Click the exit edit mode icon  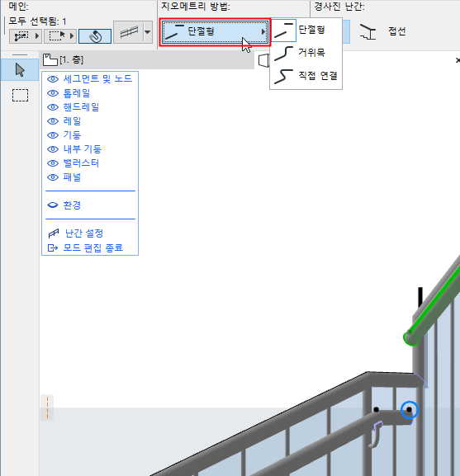coord(53,247)
